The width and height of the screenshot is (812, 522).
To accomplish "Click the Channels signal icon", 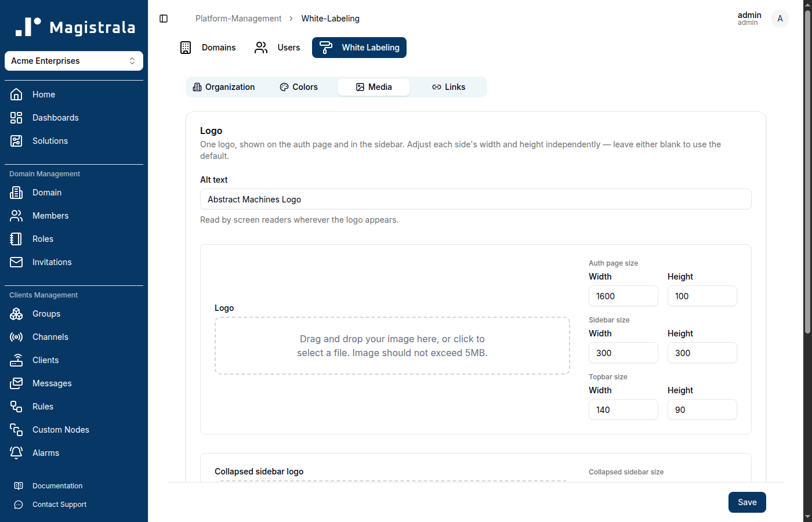I will click(16, 337).
